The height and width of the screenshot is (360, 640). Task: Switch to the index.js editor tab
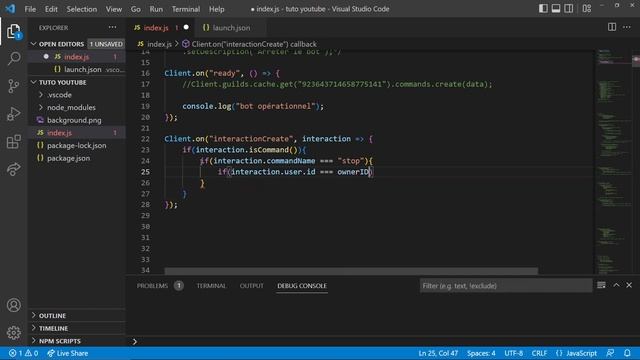(x=156, y=28)
